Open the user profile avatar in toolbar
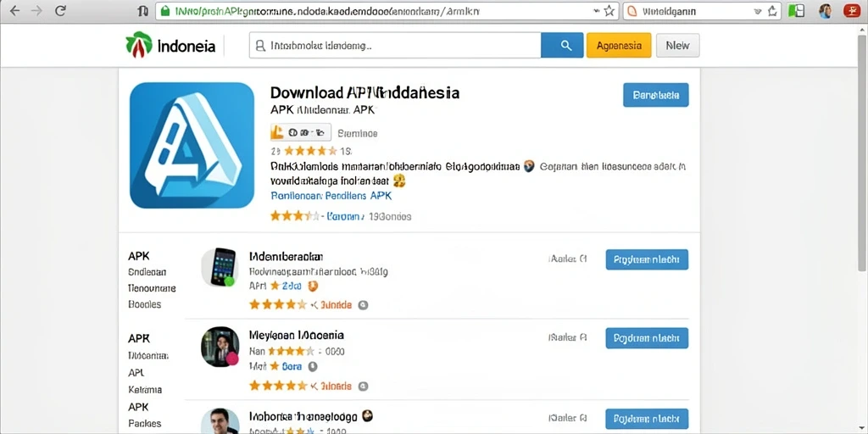Viewport: 868px width, 434px height. 825,10
